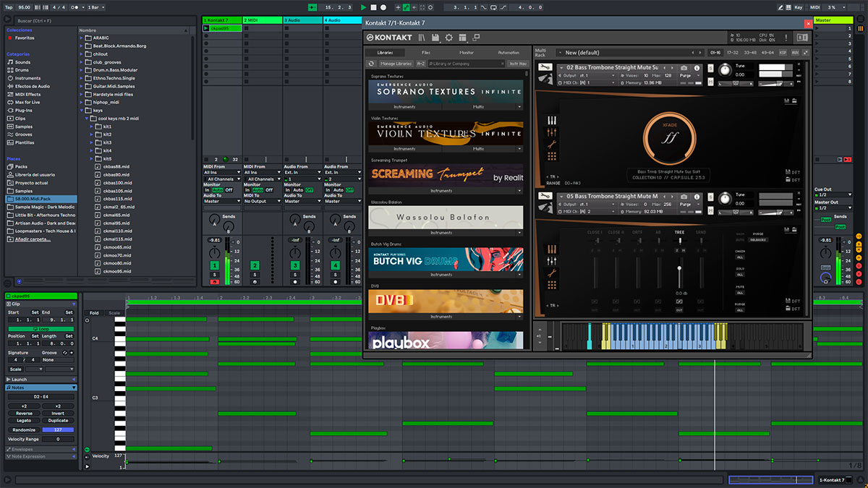The height and width of the screenshot is (488, 868).
Task: Open Kontakt browser panel icon
Action: point(422,37)
